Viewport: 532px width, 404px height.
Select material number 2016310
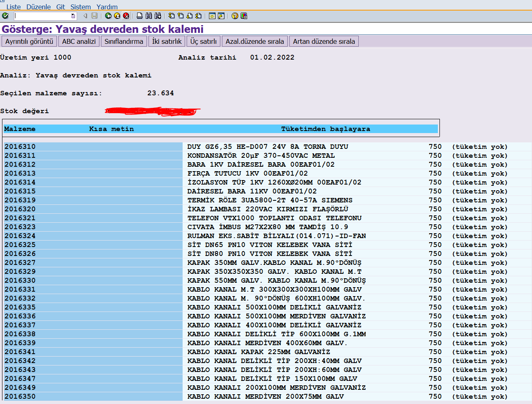click(20, 147)
